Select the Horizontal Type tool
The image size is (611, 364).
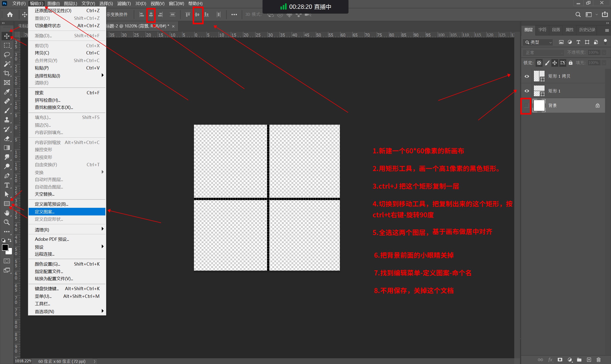tap(7, 185)
